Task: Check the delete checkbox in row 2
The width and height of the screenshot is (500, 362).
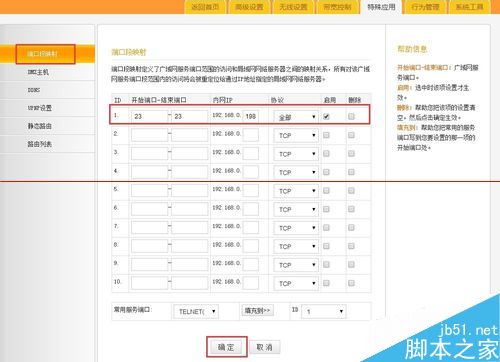Action: (x=351, y=135)
